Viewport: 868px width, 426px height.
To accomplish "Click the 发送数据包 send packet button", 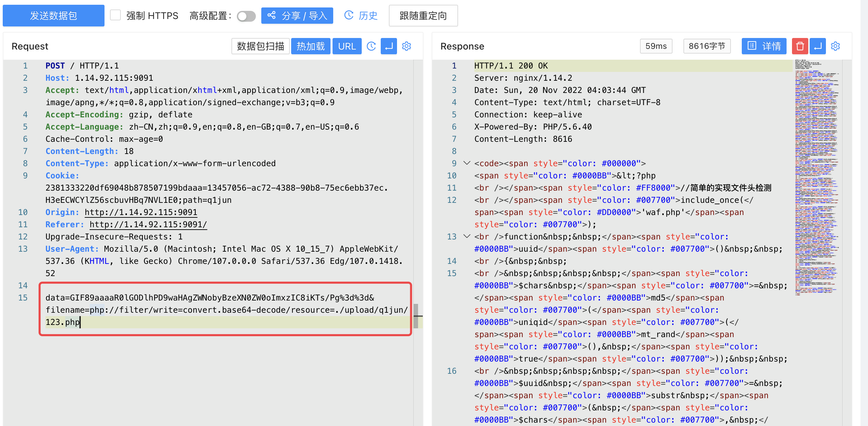I will 54,16.
